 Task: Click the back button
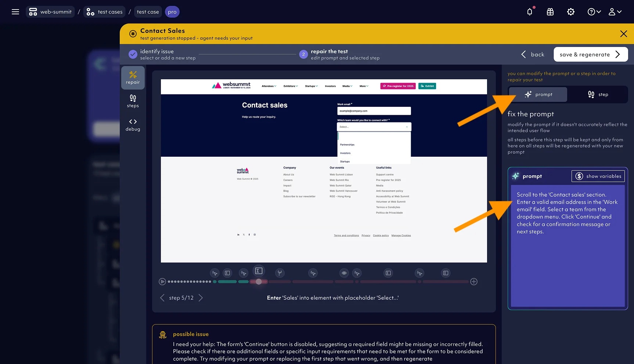(533, 54)
